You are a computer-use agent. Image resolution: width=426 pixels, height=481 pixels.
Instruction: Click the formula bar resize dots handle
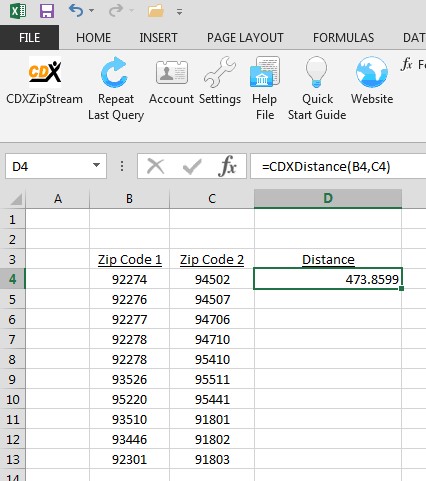point(122,166)
